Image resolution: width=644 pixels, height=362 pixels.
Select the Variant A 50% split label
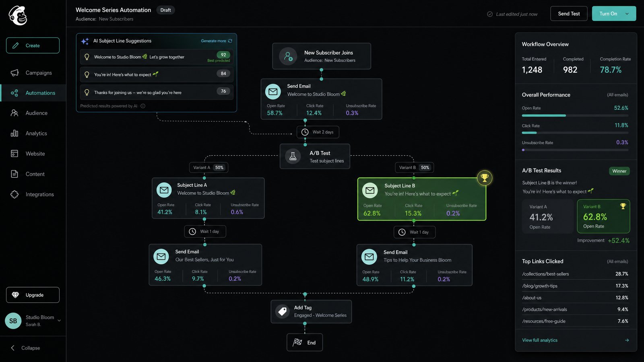(x=208, y=167)
